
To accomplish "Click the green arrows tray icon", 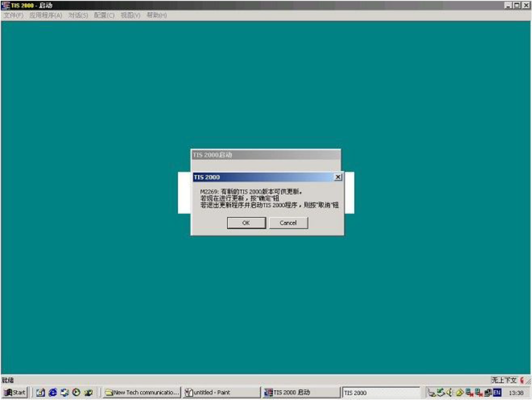I will pos(441,393).
